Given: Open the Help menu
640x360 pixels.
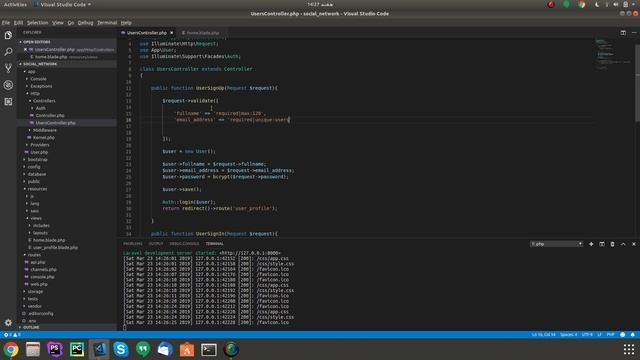Looking at the screenshot, I should [126, 23].
